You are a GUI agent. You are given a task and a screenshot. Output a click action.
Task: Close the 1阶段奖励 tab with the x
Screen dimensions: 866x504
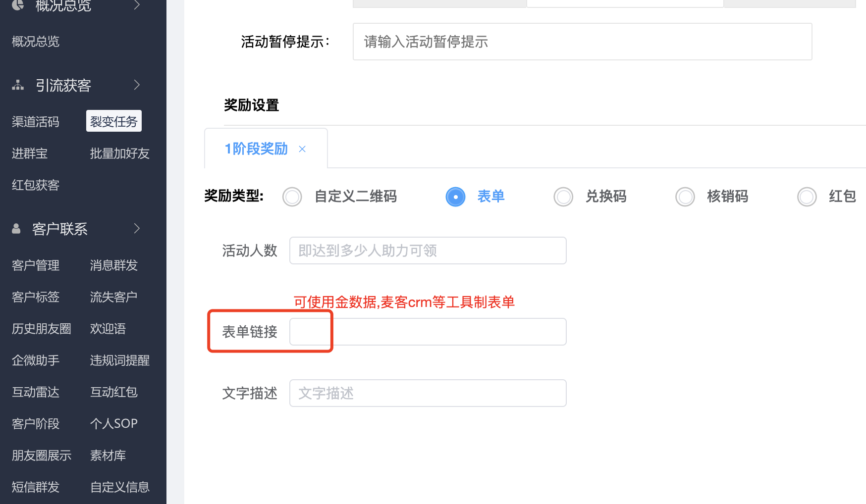(302, 149)
